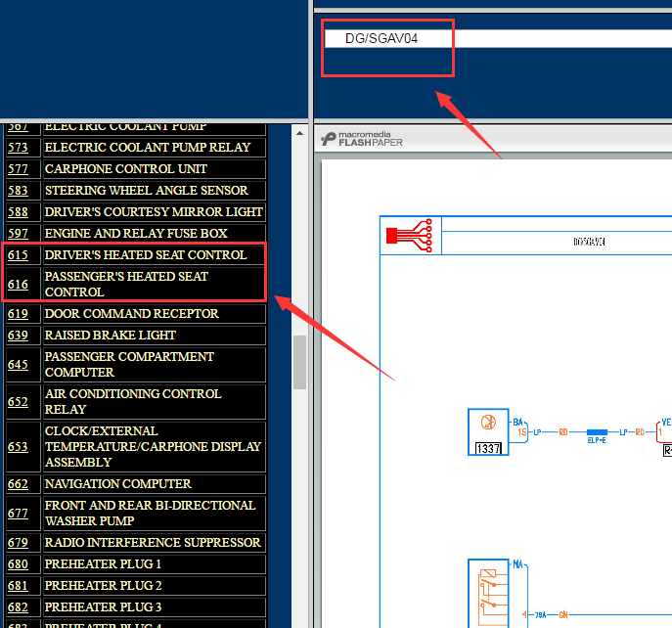Open component link 679
Screen dimensions: 672x628
(18, 543)
